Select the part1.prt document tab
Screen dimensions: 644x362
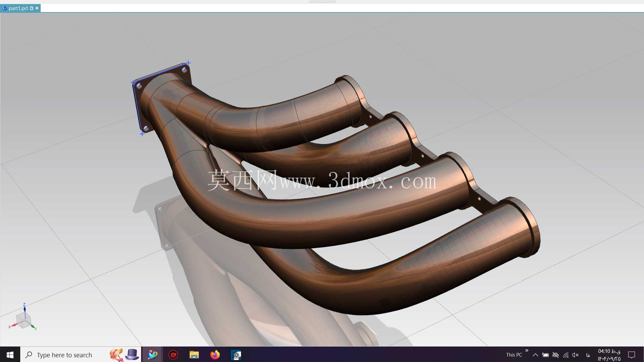tap(18, 8)
